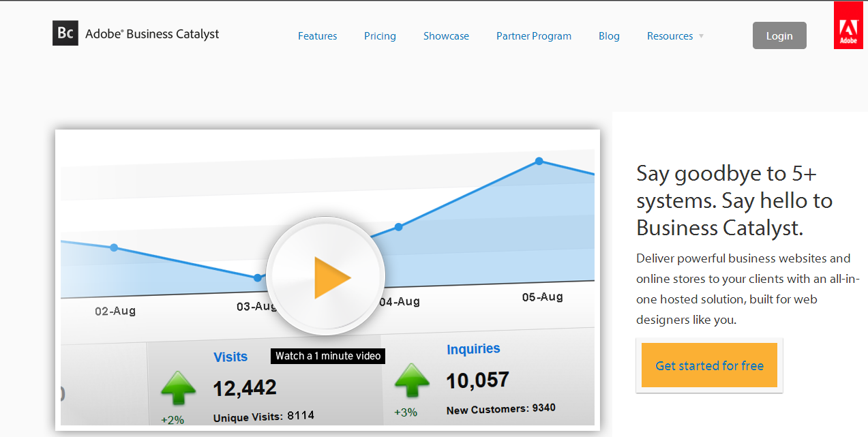Click the Adobe Business Catalyst title text
The image size is (868, 437).
tap(152, 33)
